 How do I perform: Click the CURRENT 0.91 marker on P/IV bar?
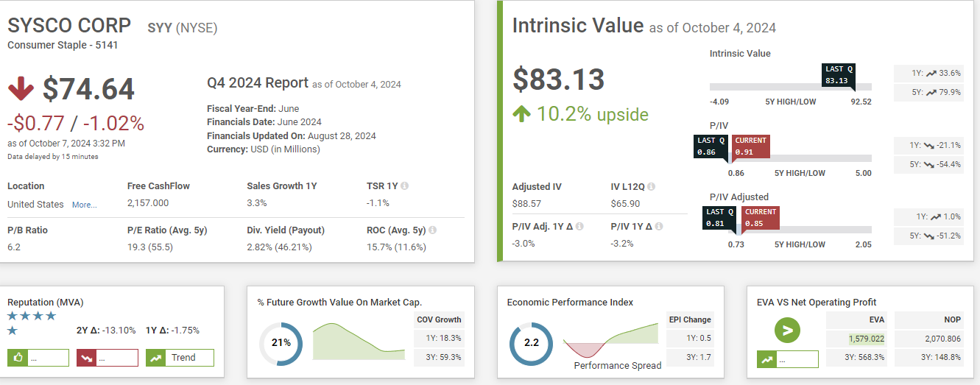(750, 146)
